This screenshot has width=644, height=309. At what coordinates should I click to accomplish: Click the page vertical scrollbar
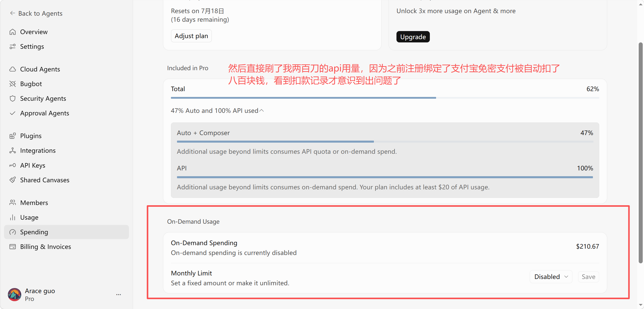click(x=640, y=153)
